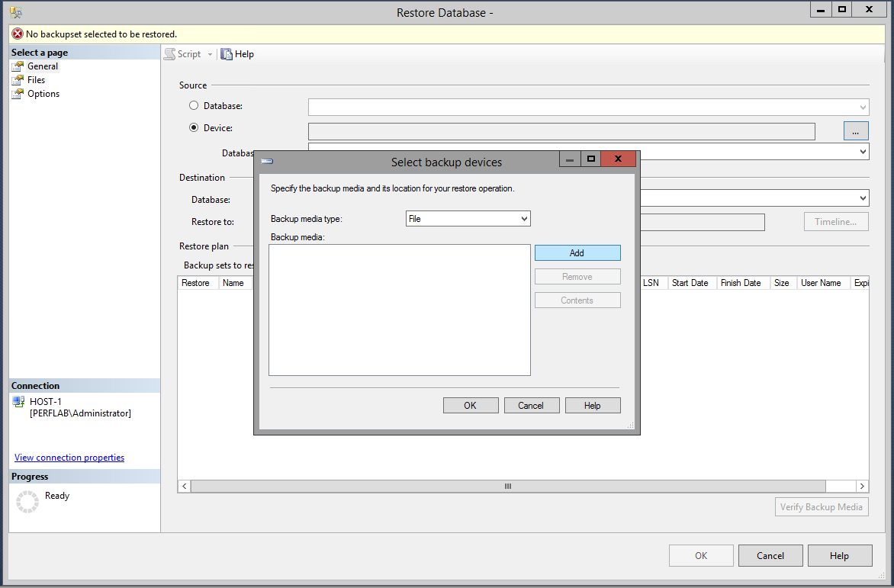Viewport: 894px width, 588px height.
Task: Click the Select backup devices title bar icon
Action: pos(267,161)
